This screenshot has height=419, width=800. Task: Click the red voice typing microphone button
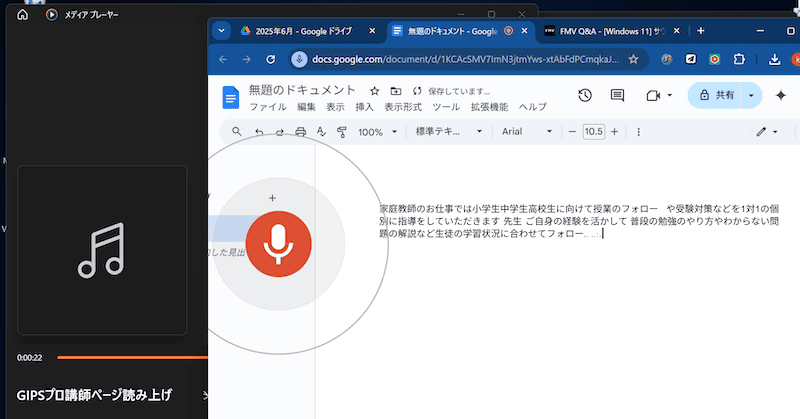point(279,243)
